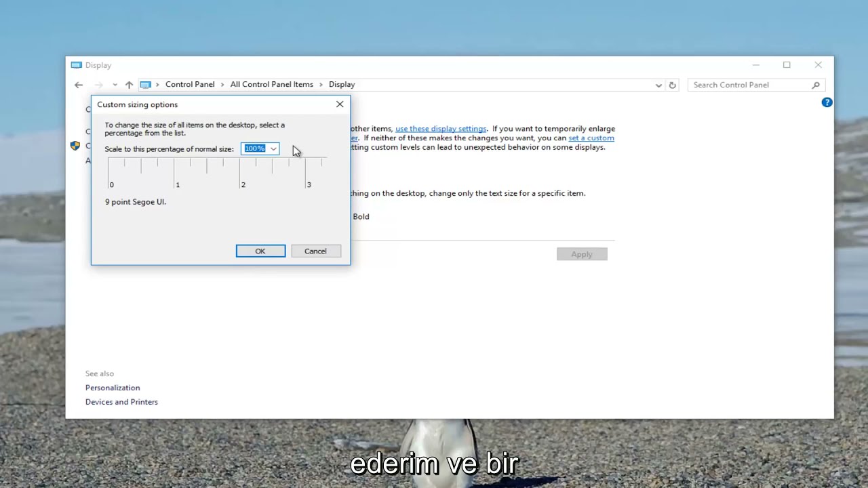Click the computer icon in address bar
The width and height of the screenshot is (868, 488).
pos(146,85)
